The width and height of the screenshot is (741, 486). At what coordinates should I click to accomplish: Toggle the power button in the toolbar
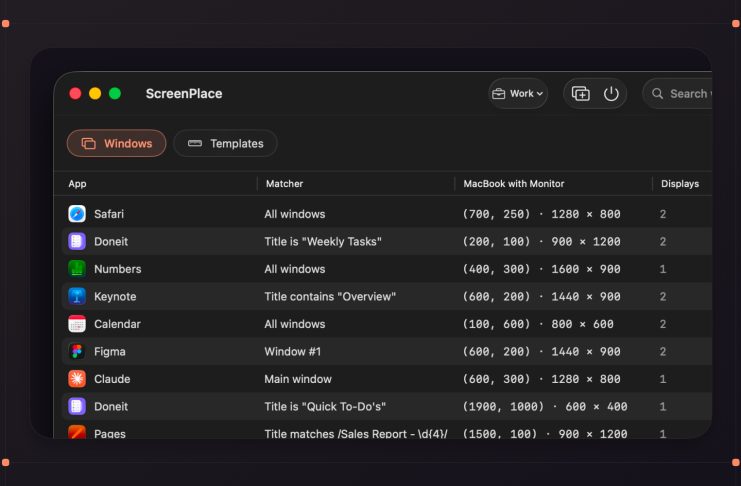point(611,94)
